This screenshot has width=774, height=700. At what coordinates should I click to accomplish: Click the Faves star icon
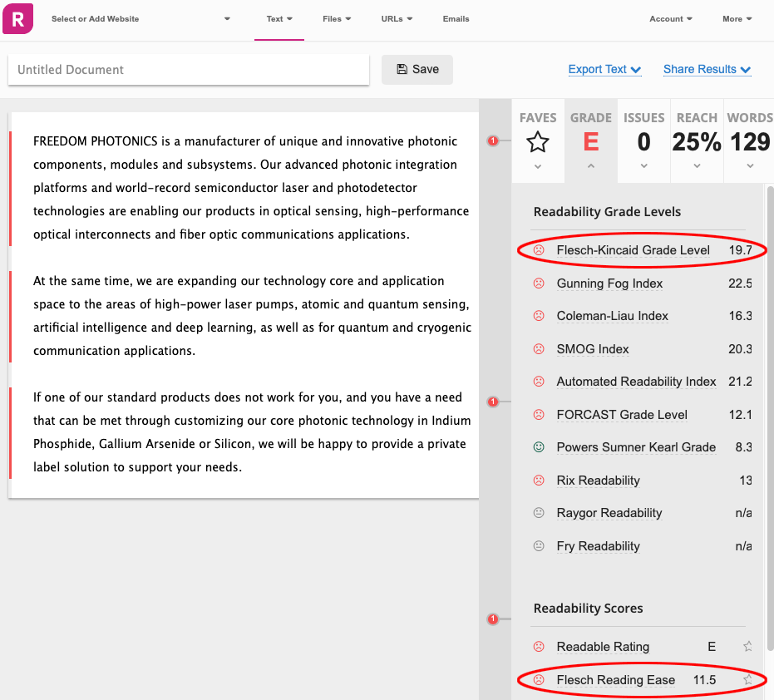coord(538,142)
